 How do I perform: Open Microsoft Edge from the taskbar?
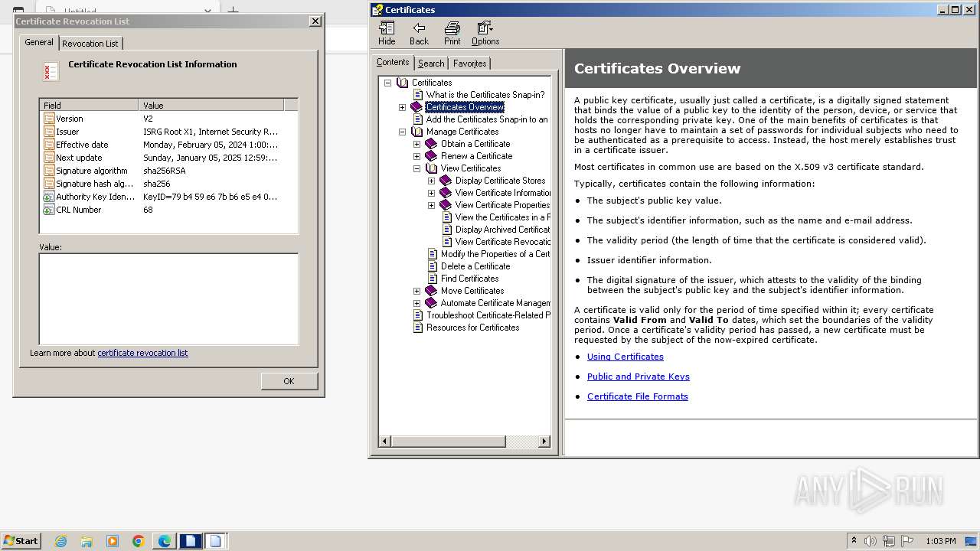pyautogui.click(x=165, y=541)
